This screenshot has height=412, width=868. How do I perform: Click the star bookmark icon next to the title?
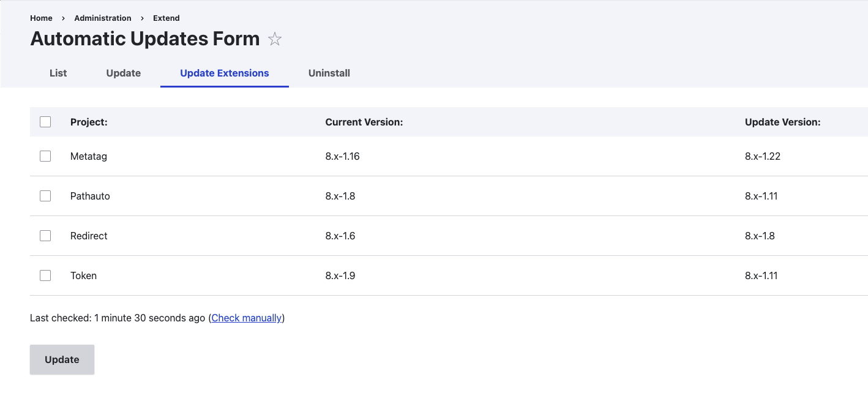pos(275,39)
